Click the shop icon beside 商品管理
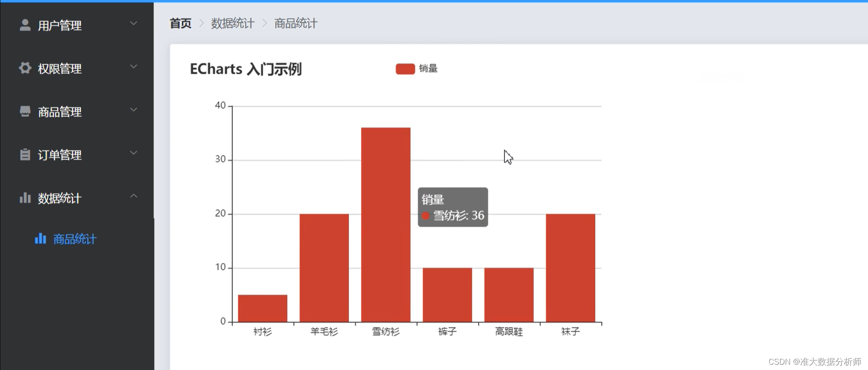 25,111
